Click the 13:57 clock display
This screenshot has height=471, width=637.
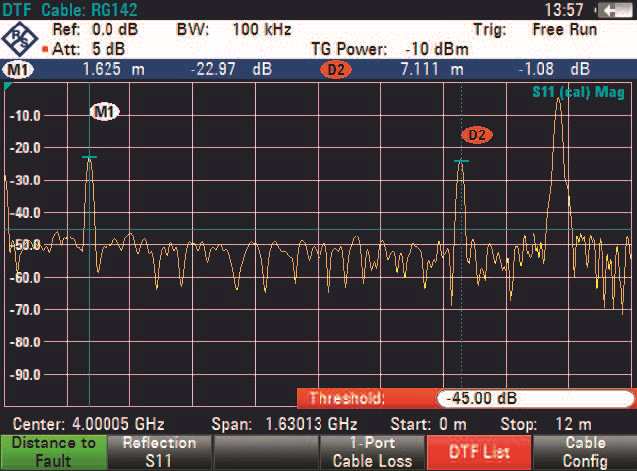pyautogui.click(x=564, y=10)
